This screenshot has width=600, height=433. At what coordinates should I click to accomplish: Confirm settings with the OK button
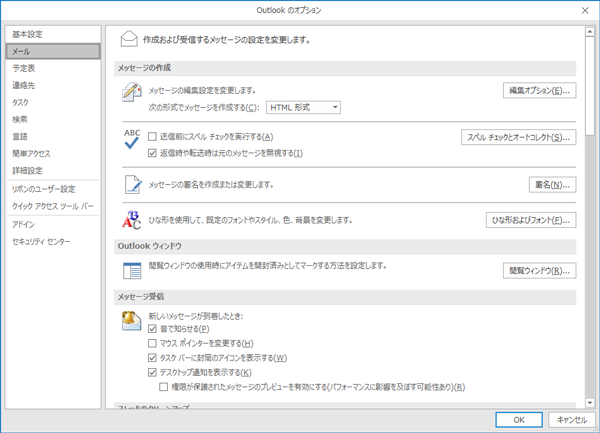(519, 420)
